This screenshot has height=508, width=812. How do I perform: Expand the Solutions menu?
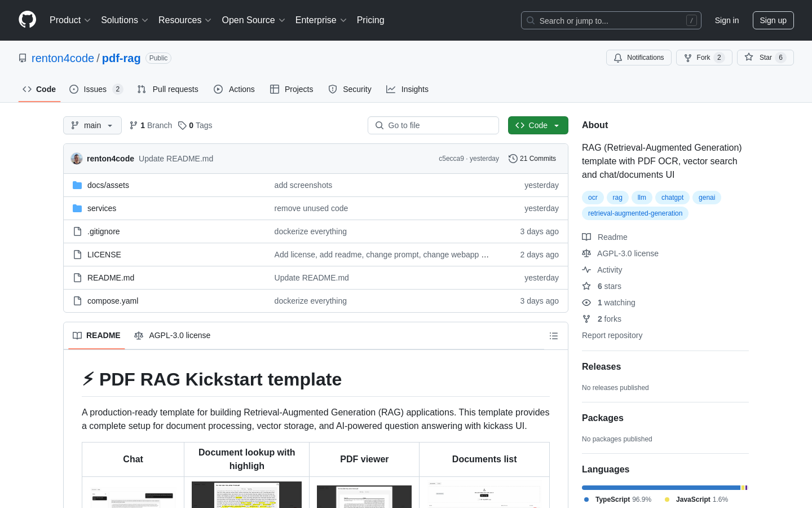[124, 20]
